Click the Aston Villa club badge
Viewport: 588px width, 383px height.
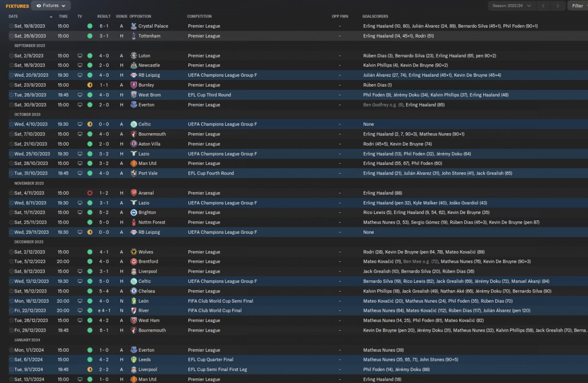134,144
